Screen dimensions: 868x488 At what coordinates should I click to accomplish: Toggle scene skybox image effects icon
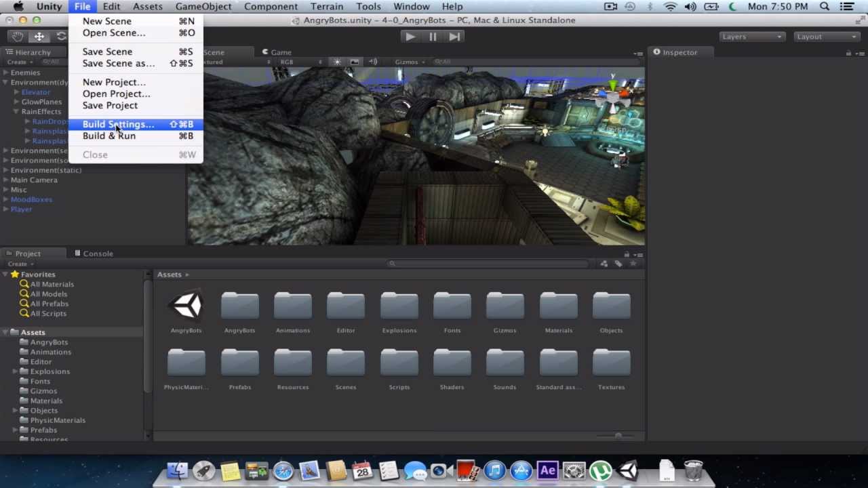pyautogui.click(x=354, y=62)
